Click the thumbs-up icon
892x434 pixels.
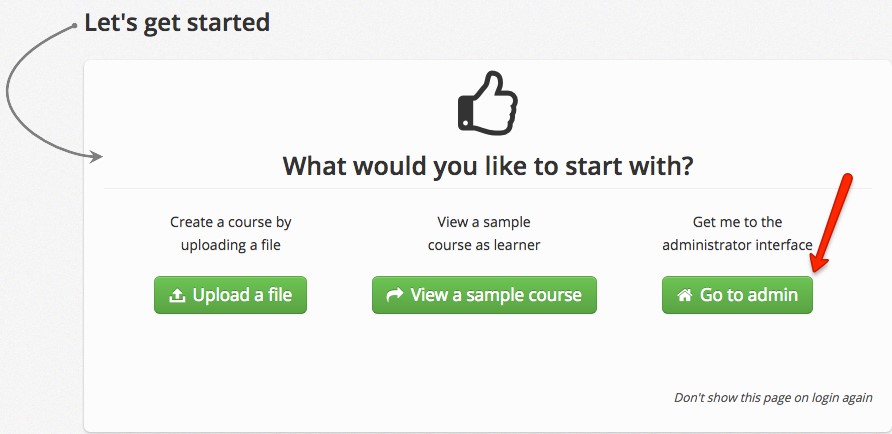pyautogui.click(x=487, y=101)
